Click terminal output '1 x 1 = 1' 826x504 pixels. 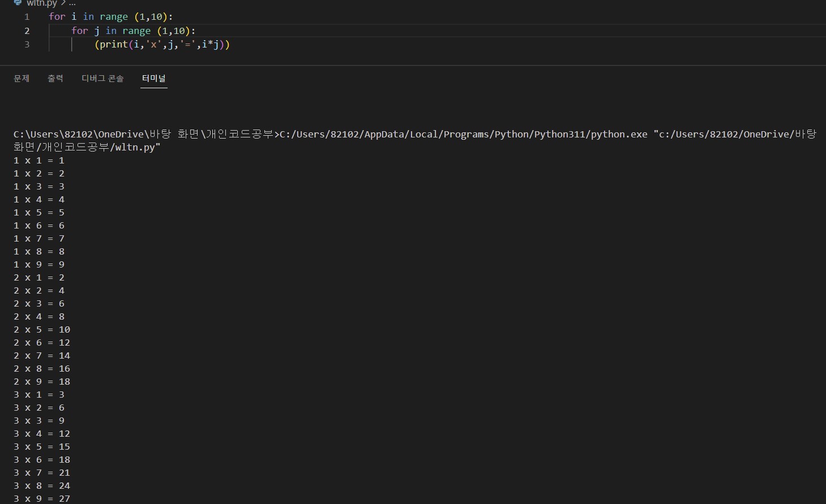click(x=39, y=161)
